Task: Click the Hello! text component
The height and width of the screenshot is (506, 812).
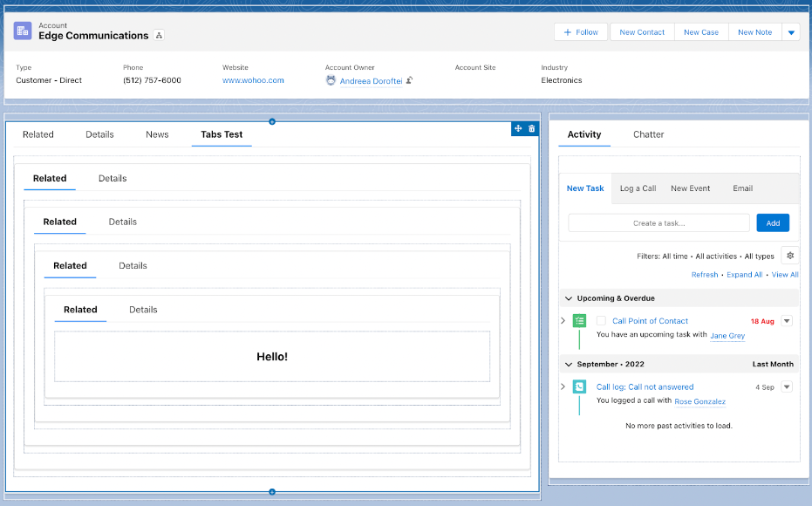Action: click(272, 356)
